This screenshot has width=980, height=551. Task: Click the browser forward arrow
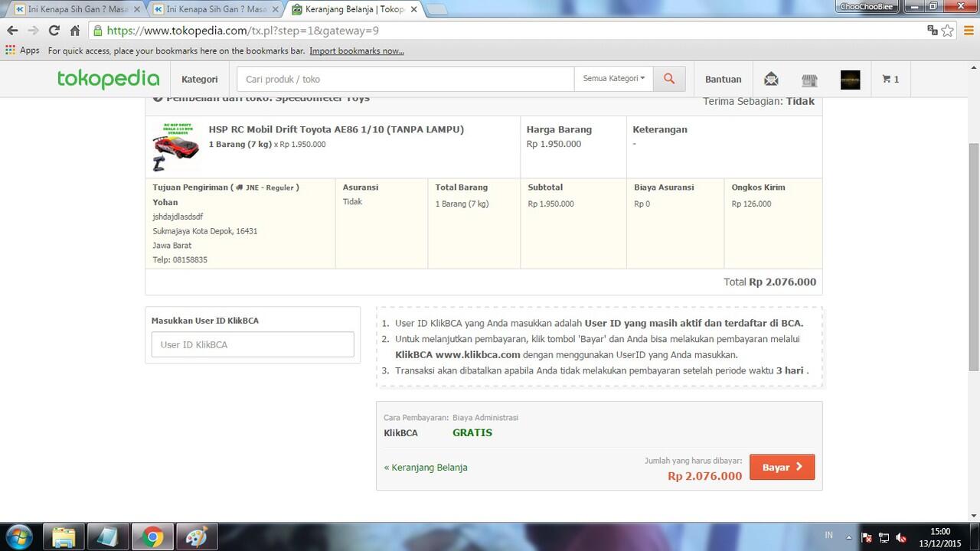[33, 31]
